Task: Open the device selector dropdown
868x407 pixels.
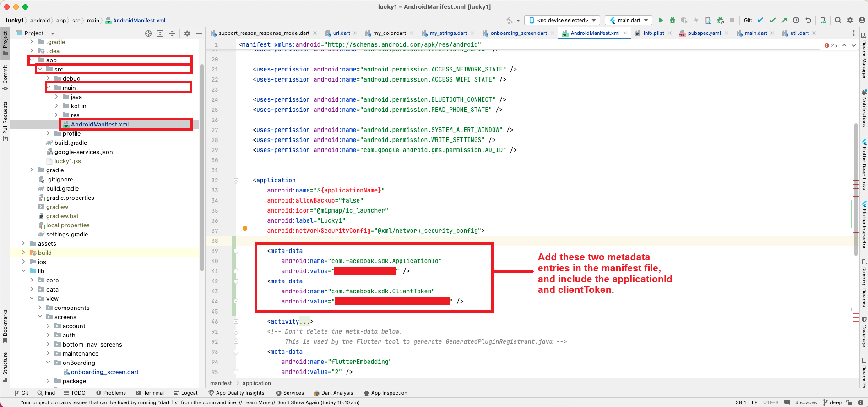Action: pos(562,20)
